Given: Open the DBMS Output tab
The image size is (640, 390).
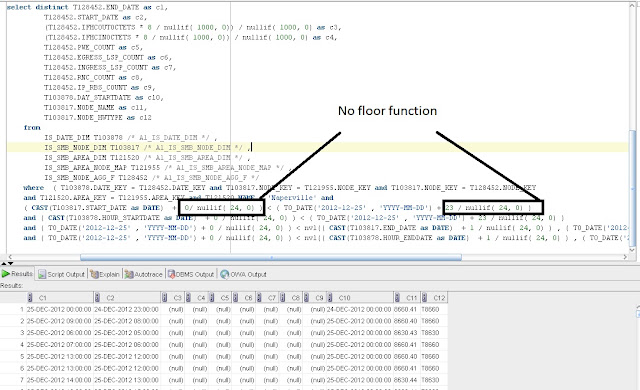Looking at the screenshot, I should [191, 274].
